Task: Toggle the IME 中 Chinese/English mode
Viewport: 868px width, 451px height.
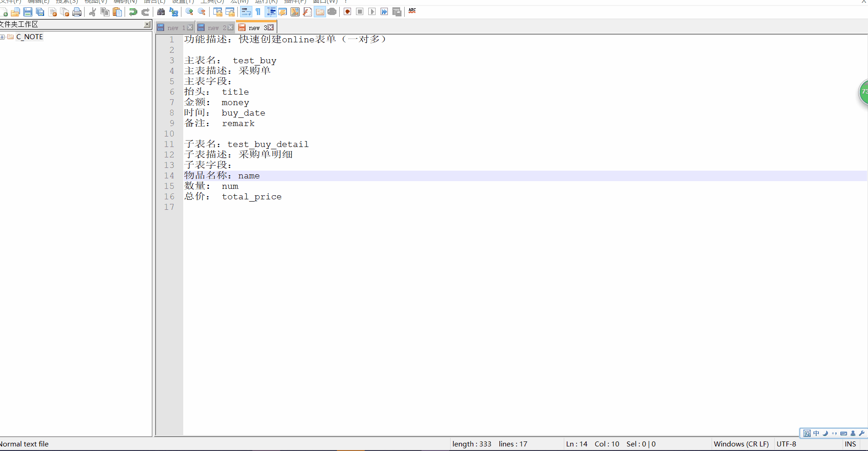Action: point(816,433)
